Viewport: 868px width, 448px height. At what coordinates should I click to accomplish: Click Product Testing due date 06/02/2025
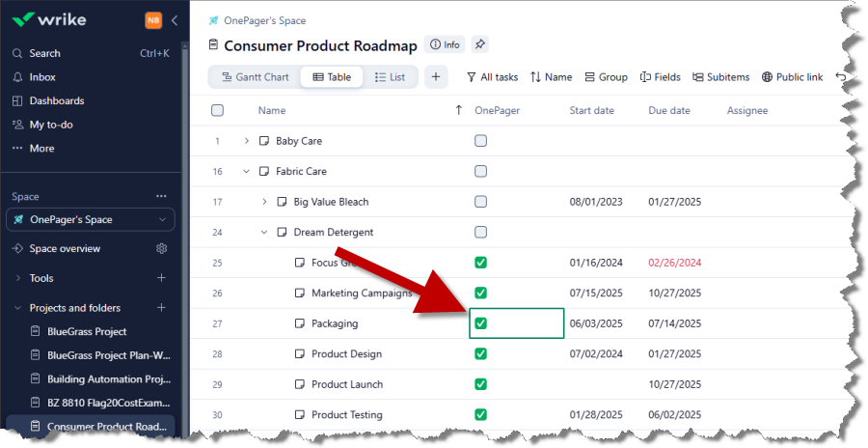675,415
